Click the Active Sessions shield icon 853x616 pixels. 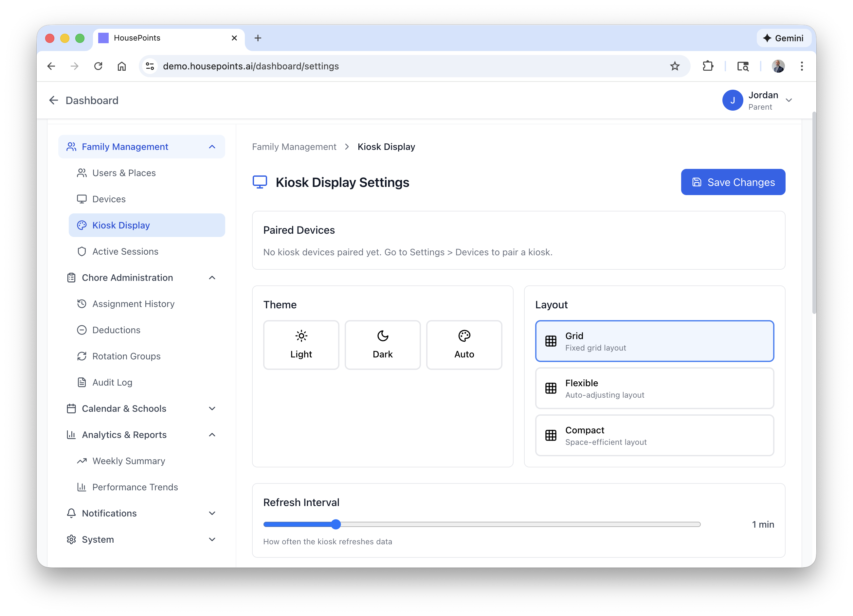82,251
